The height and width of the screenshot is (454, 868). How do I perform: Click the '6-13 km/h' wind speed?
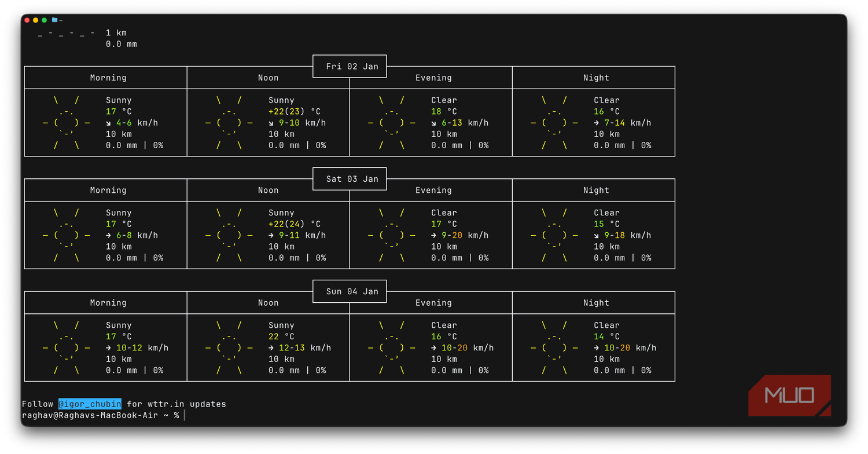465,123
